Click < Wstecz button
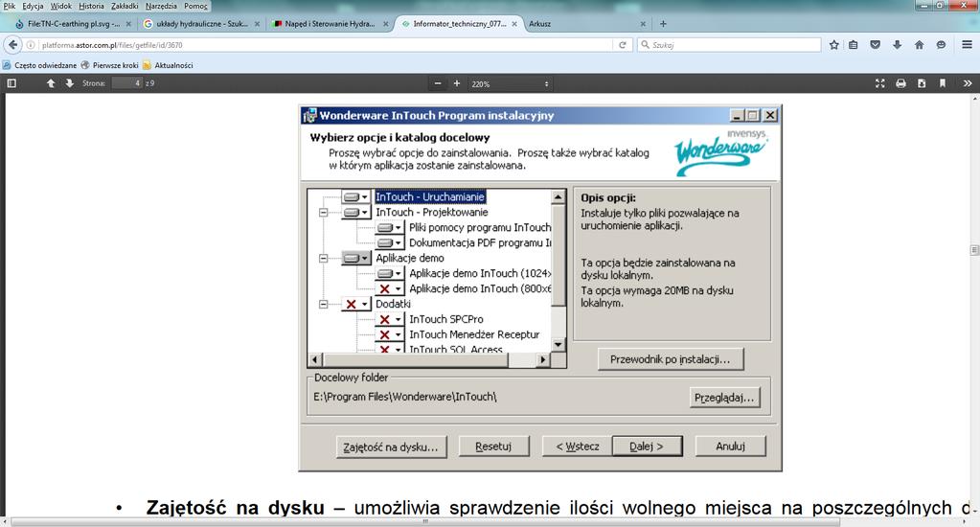 (578, 447)
